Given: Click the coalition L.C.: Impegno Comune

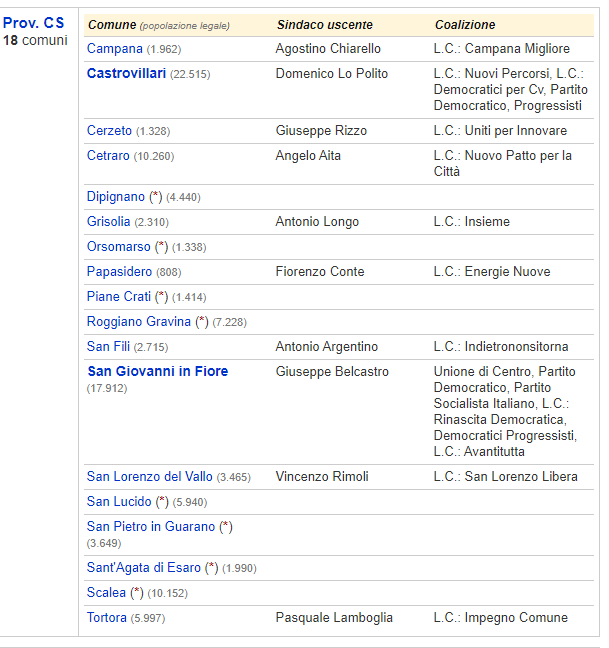Looking at the screenshot, I should [501, 618].
